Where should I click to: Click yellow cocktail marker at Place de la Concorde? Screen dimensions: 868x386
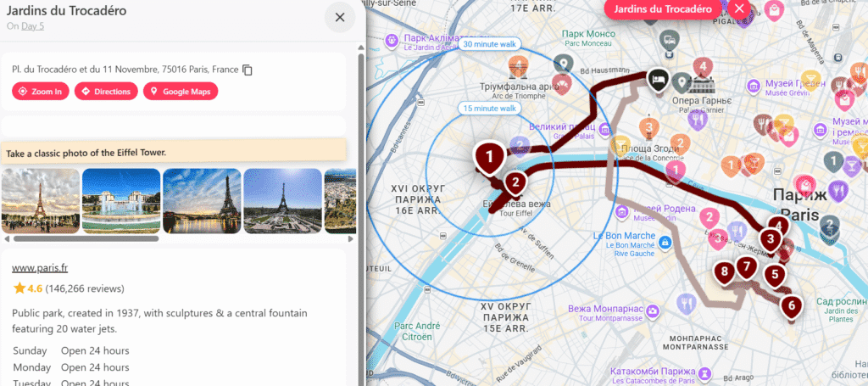point(620,144)
